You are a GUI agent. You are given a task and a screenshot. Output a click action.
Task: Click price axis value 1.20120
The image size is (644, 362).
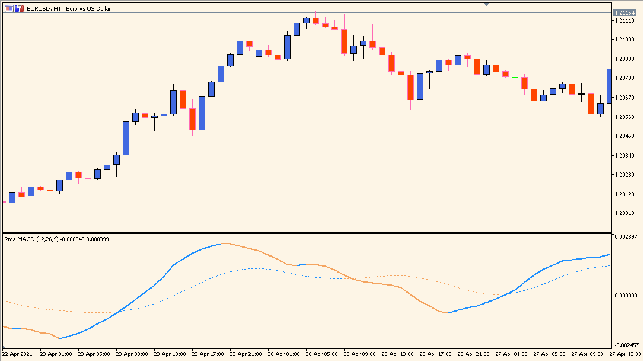[x=624, y=194]
